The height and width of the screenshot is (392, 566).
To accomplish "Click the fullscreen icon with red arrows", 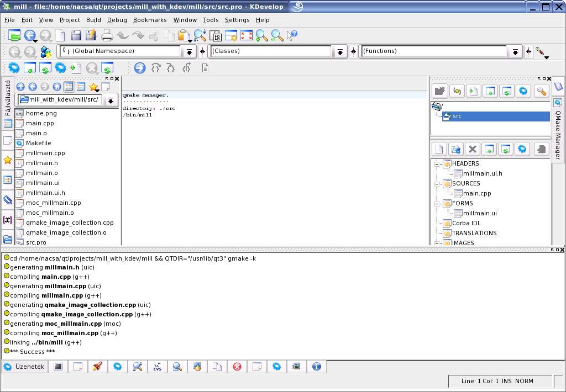I will coord(246,35).
